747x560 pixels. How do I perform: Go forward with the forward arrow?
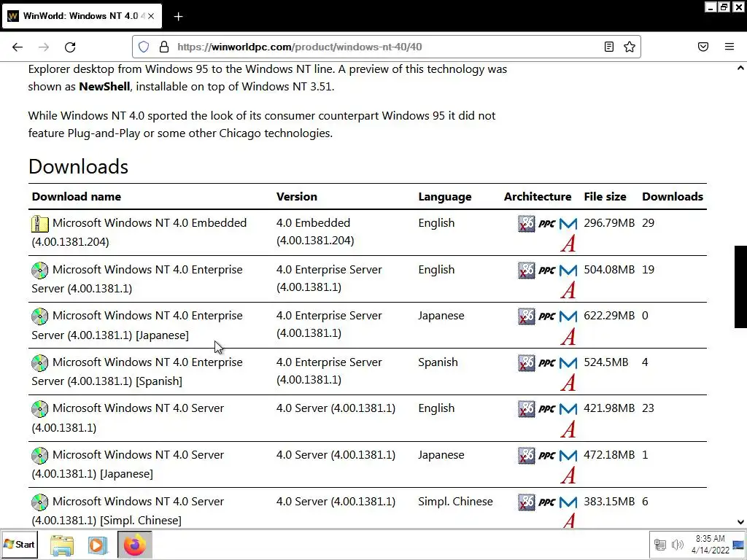(44, 47)
